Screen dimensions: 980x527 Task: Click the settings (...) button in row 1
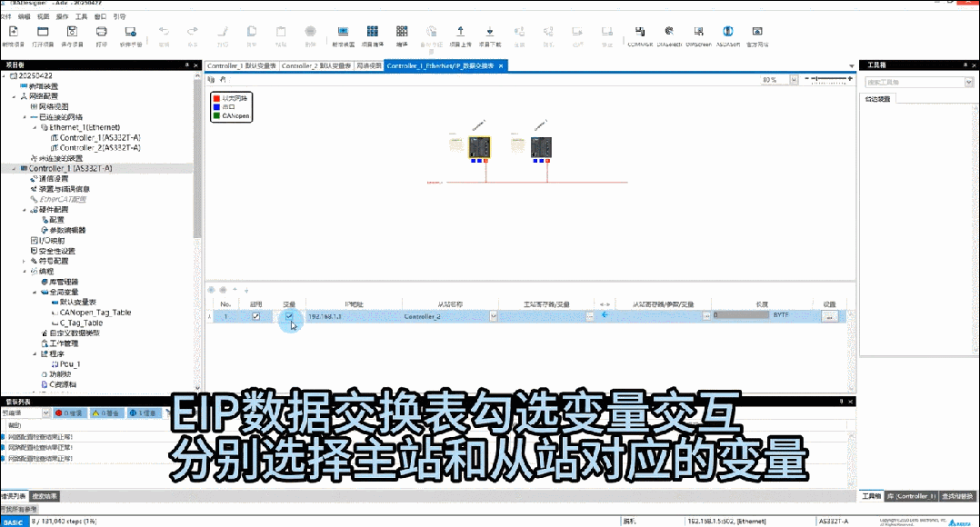click(x=829, y=316)
